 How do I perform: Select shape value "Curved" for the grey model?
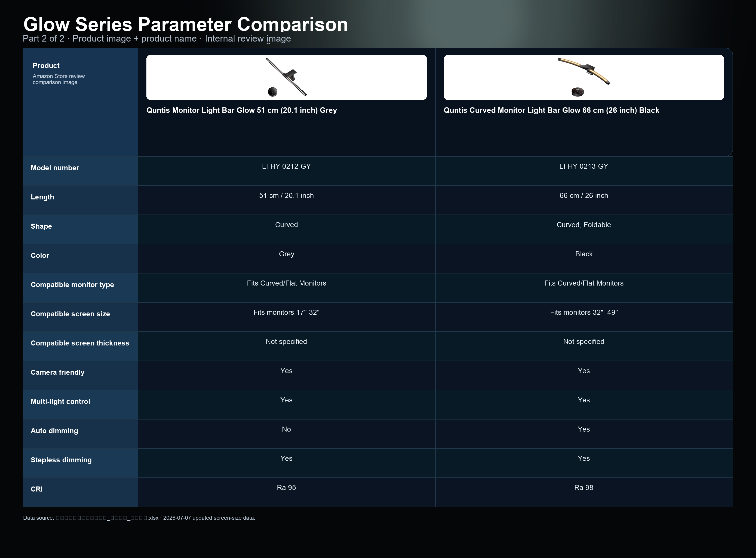point(286,225)
